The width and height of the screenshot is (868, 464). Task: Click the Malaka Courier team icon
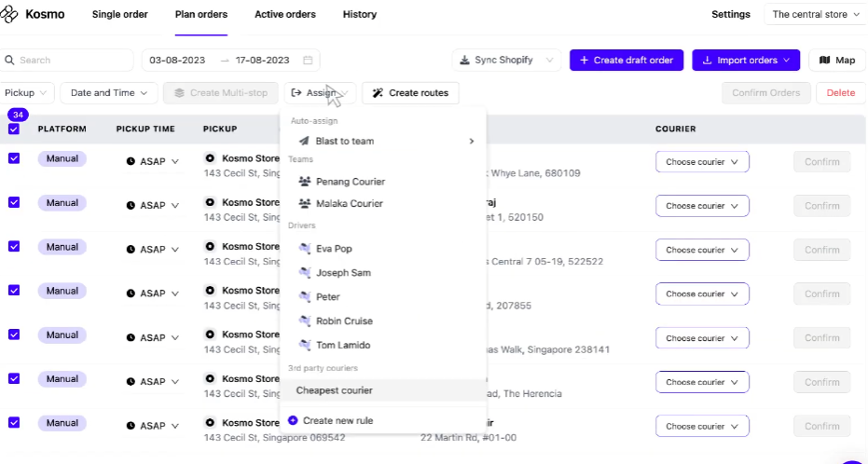pyautogui.click(x=305, y=203)
